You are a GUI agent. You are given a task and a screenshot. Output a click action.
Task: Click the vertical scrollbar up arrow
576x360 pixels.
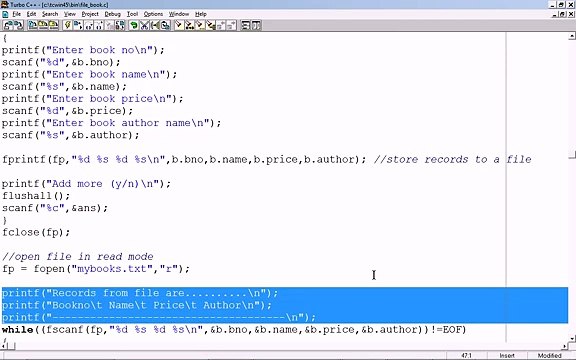click(x=572, y=36)
